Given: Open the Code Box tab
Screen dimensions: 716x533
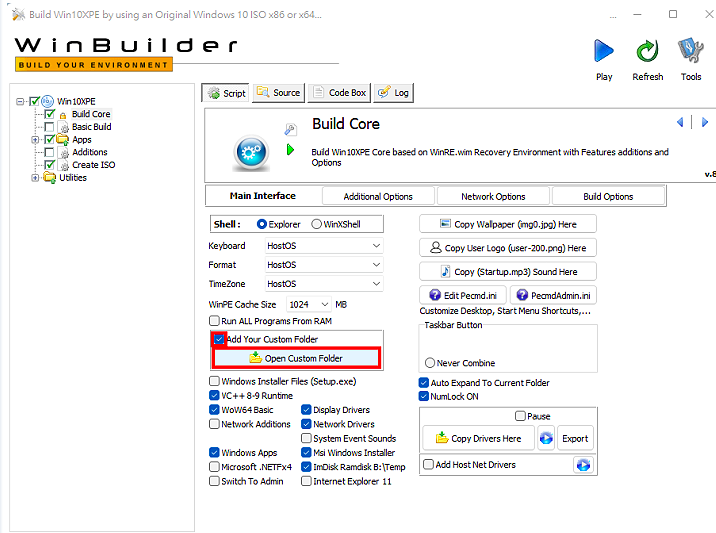Looking at the screenshot, I should (339, 93).
